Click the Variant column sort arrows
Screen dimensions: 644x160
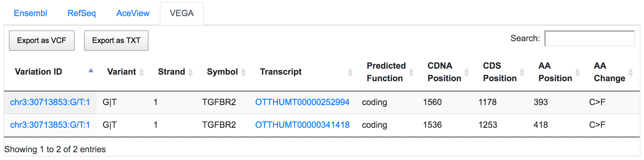coord(142,72)
